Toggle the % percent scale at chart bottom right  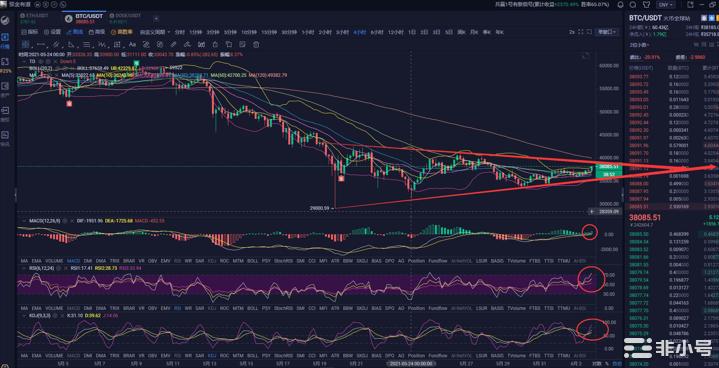(607, 363)
